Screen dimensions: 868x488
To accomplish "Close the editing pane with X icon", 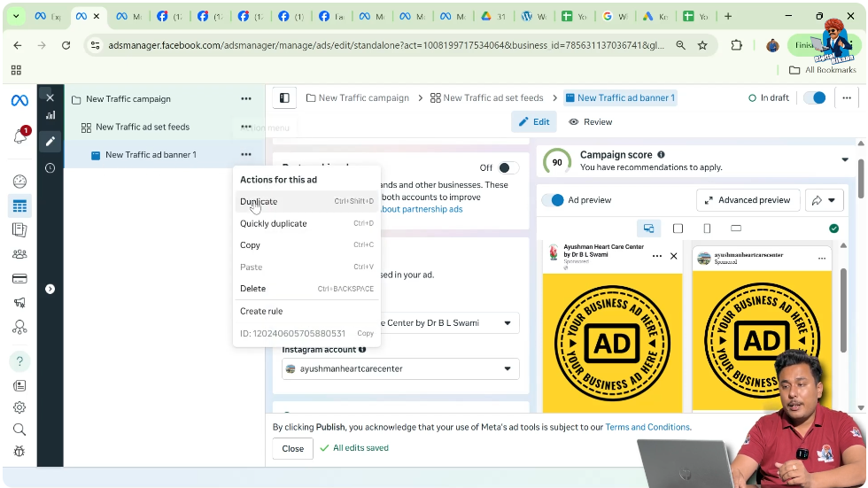I will [50, 98].
